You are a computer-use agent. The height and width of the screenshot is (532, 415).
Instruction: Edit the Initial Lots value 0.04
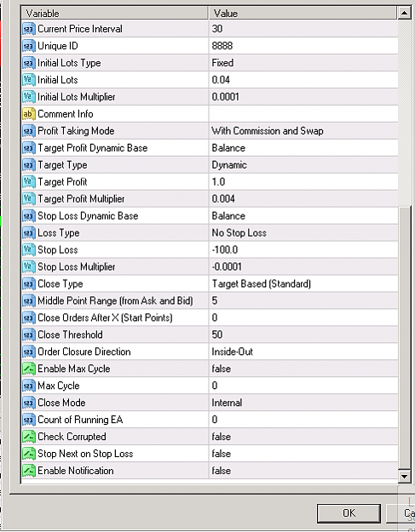pos(303,80)
